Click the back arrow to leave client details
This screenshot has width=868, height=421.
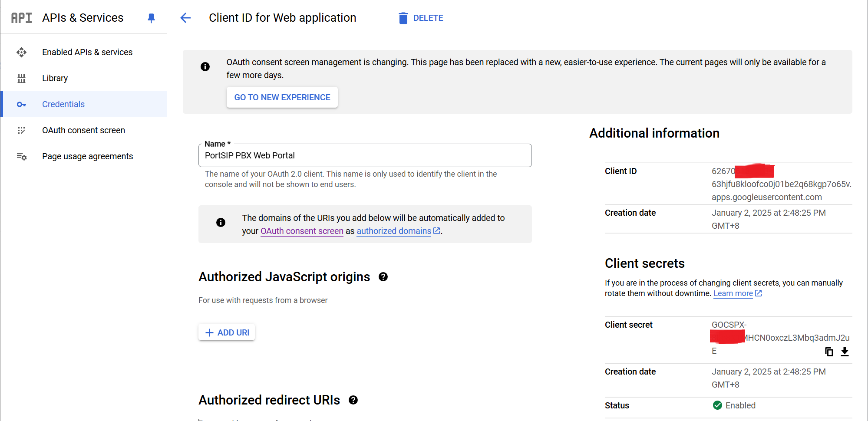click(185, 18)
